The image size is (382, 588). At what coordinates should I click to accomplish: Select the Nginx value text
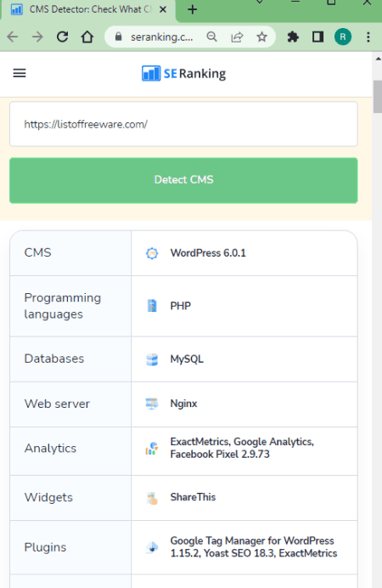click(183, 404)
